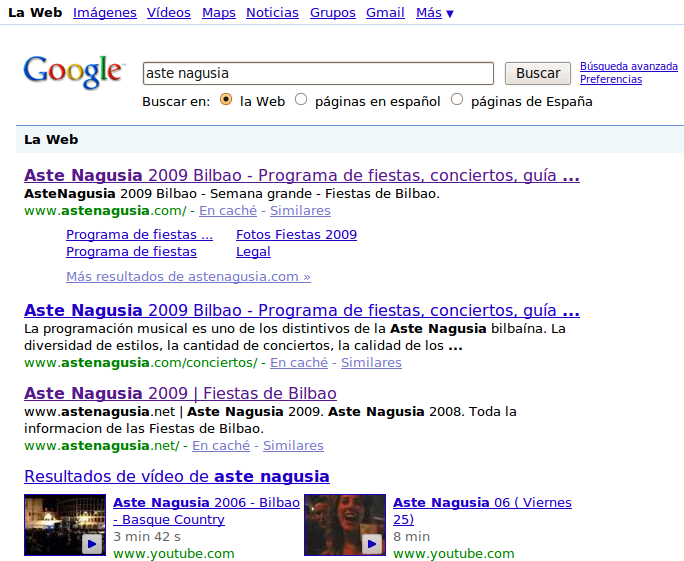Click the '8 min' video duration
The height and width of the screenshot is (561, 684).
(411, 537)
